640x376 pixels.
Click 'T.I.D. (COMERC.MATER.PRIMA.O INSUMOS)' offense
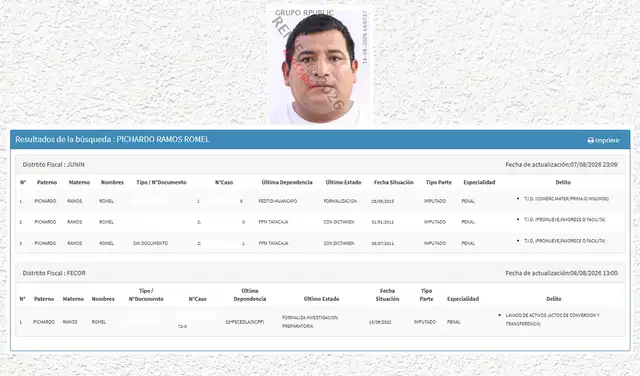pos(567,199)
